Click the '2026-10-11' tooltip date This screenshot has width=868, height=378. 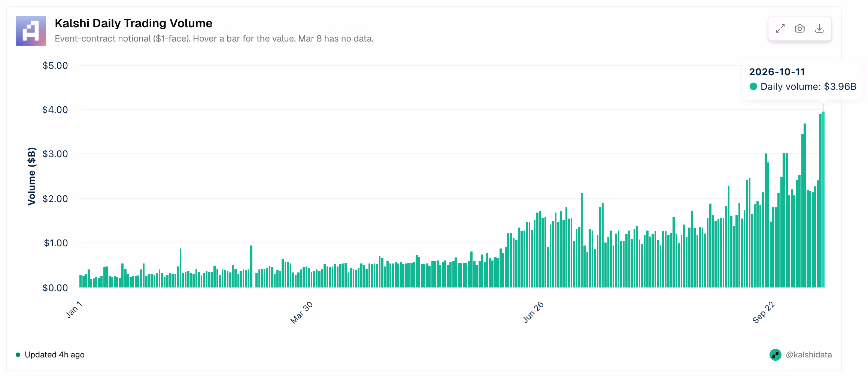tap(777, 72)
